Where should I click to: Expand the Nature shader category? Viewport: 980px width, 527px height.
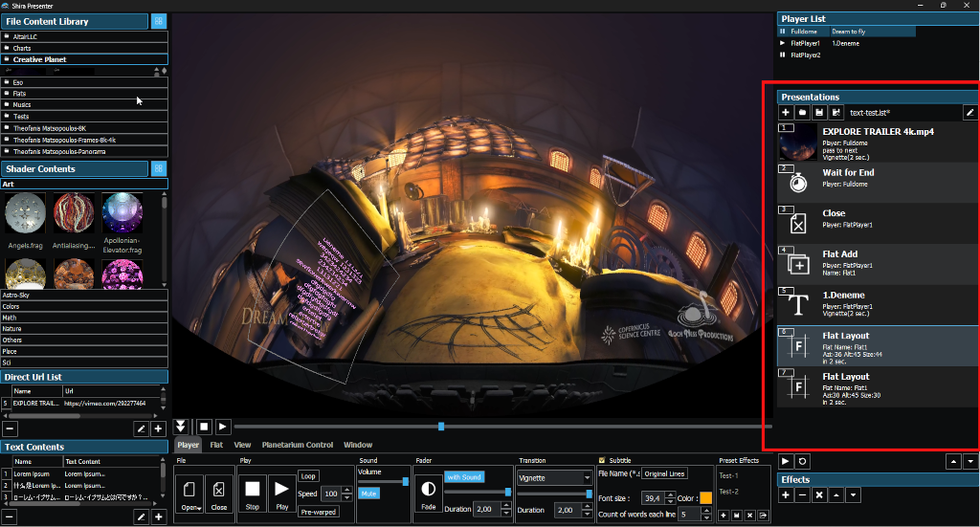(84, 328)
